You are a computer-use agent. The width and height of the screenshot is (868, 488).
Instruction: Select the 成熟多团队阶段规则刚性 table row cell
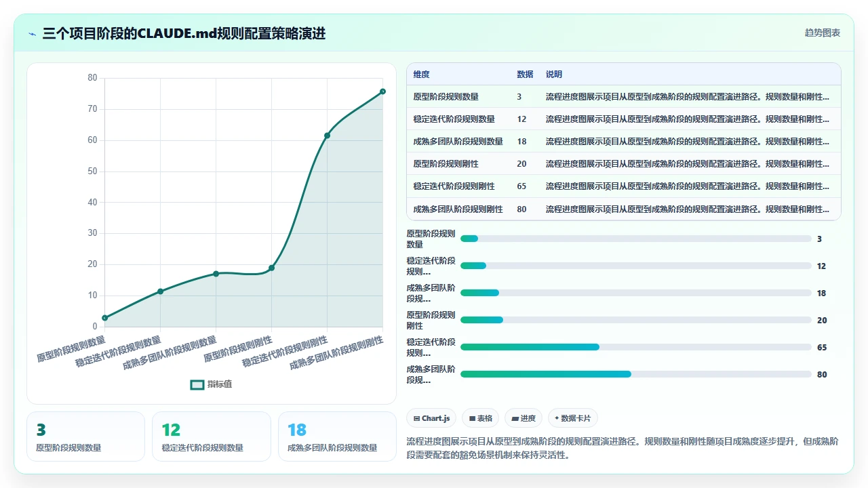pyautogui.click(x=458, y=209)
